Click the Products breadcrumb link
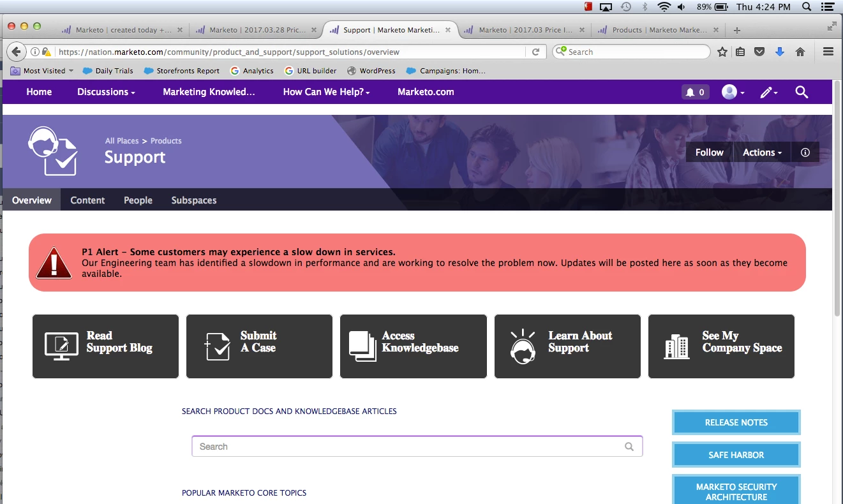 tap(166, 141)
